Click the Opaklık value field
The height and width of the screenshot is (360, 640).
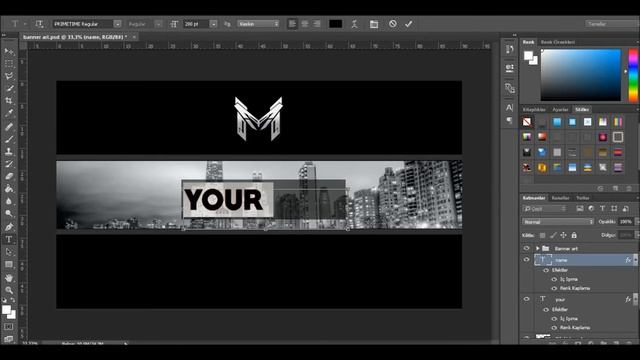pos(625,222)
